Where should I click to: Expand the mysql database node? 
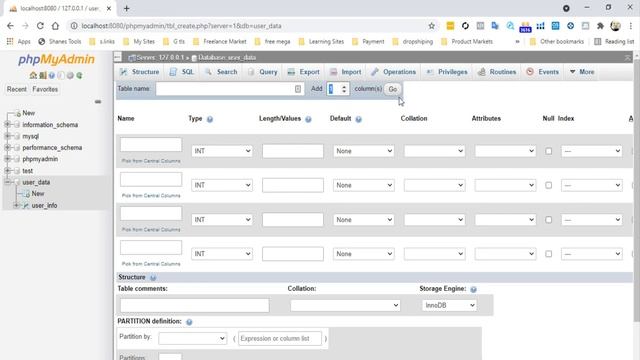tap(7, 136)
